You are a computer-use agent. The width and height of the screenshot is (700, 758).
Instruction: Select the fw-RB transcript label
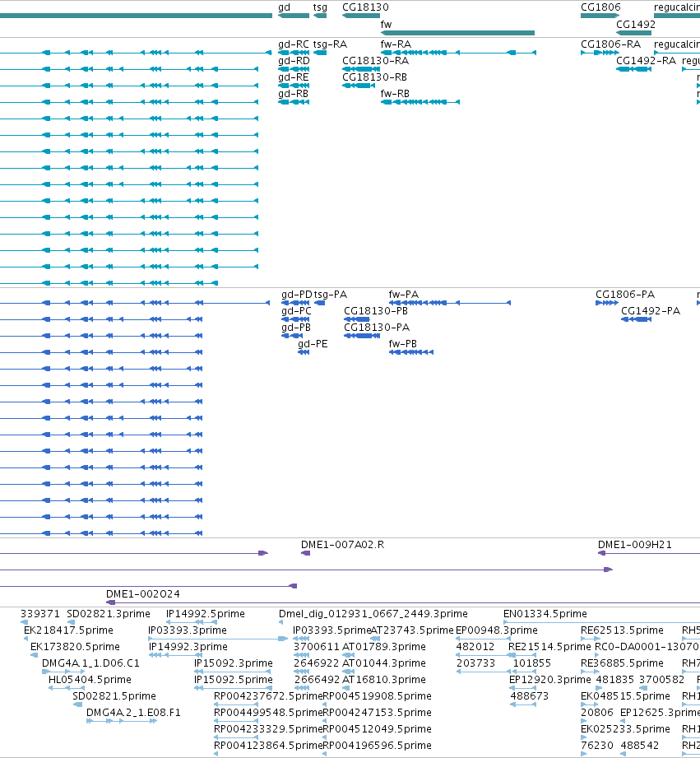(x=395, y=94)
